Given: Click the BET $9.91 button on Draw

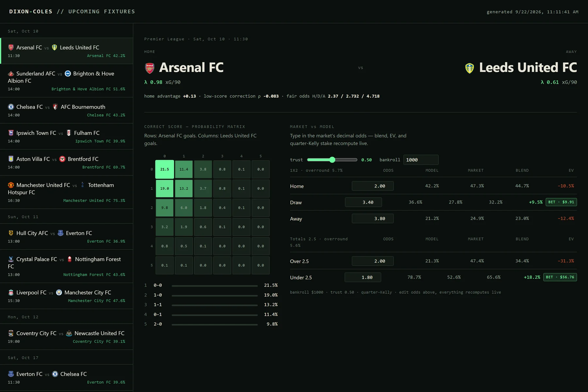Looking at the screenshot, I should [x=561, y=202].
